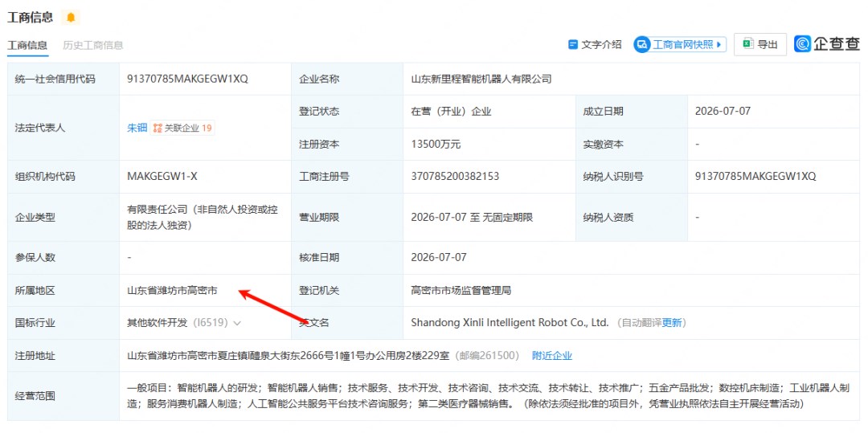Image resolution: width=868 pixels, height=433 pixels.
Task: Select 核准日期 value 2026-07-07
Action: click(439, 258)
